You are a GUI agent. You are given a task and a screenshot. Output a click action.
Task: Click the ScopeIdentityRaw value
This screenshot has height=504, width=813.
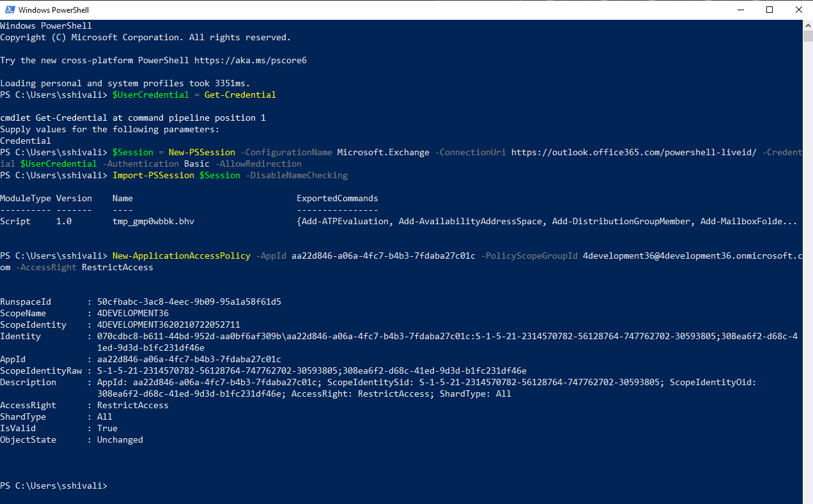312,370
